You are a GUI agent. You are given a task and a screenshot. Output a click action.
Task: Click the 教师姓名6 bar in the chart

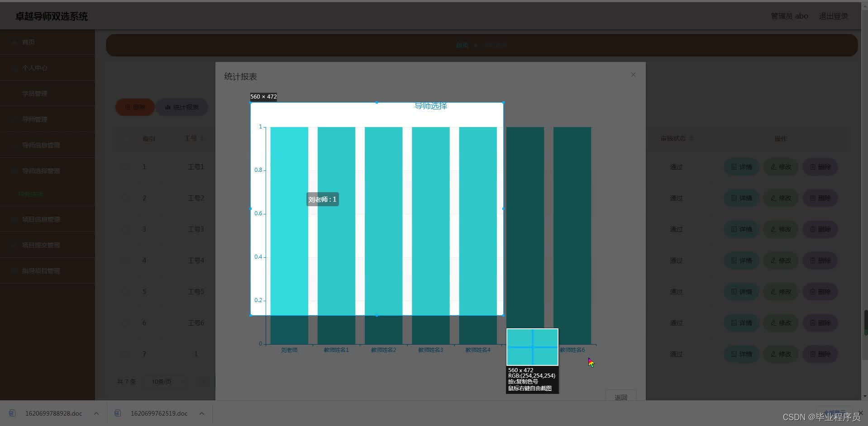(x=572, y=235)
